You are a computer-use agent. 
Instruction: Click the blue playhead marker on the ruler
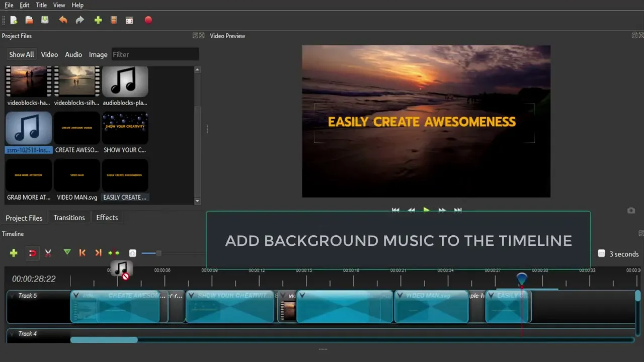click(x=522, y=278)
